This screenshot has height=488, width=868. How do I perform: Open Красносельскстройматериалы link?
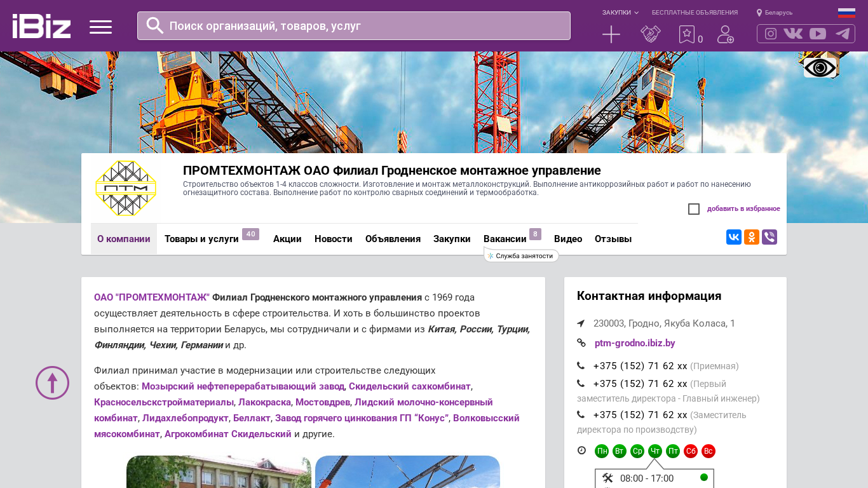point(164,402)
